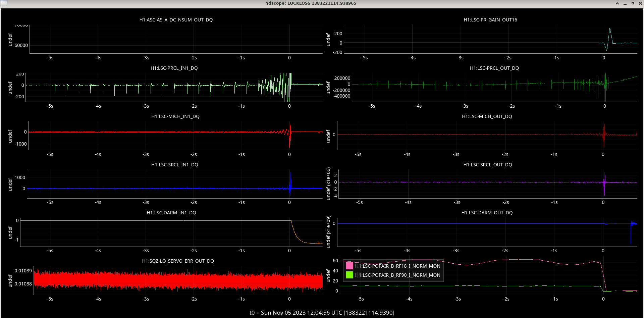Click the 0.01089 y-axis tick on SQZ plot
The image size is (644, 318).
[23, 271]
